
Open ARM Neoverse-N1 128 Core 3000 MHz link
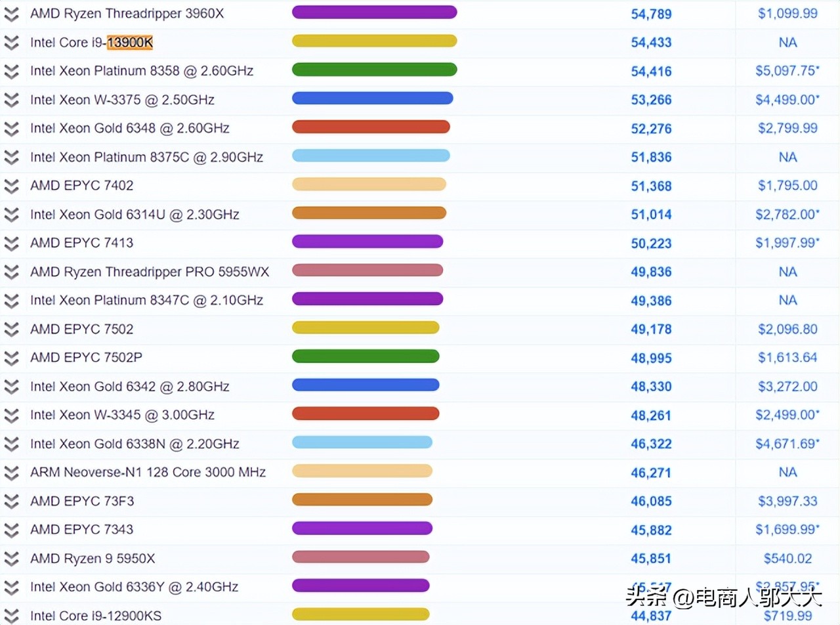pyautogui.click(x=148, y=471)
